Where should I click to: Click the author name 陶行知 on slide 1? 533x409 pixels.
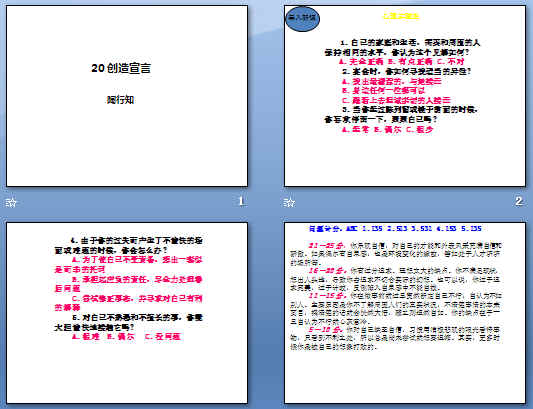pos(121,100)
